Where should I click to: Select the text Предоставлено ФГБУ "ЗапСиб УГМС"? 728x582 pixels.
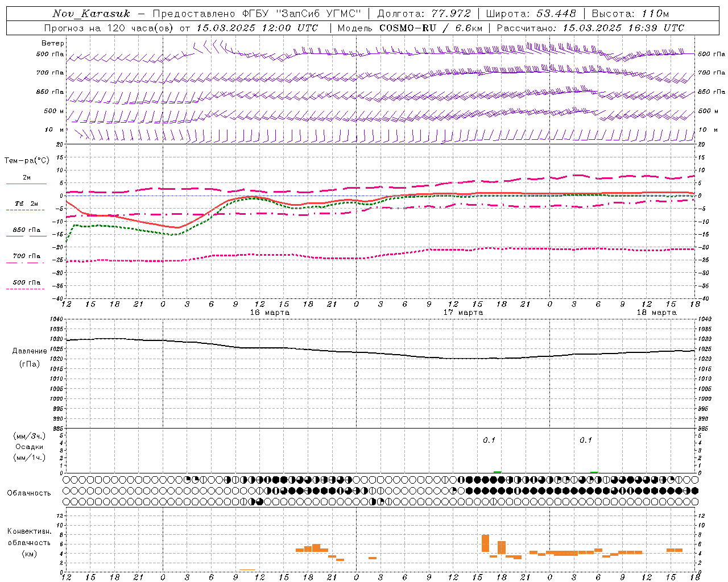point(257,14)
